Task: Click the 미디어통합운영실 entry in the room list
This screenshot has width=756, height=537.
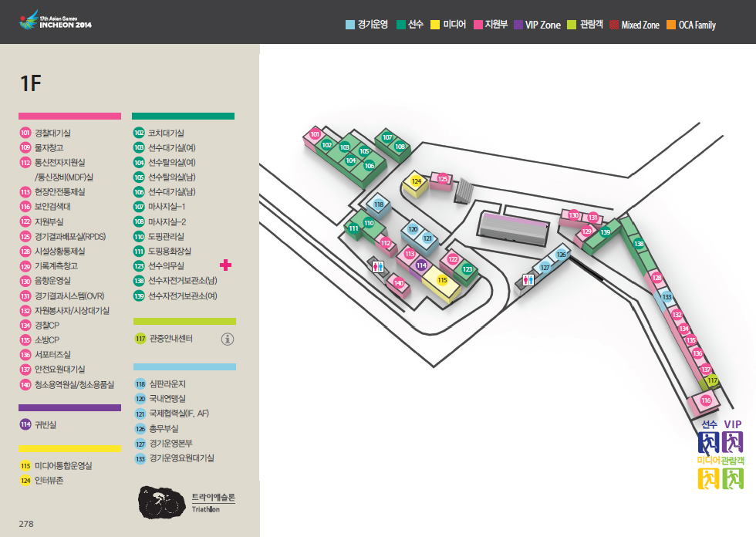Action: click(56, 466)
